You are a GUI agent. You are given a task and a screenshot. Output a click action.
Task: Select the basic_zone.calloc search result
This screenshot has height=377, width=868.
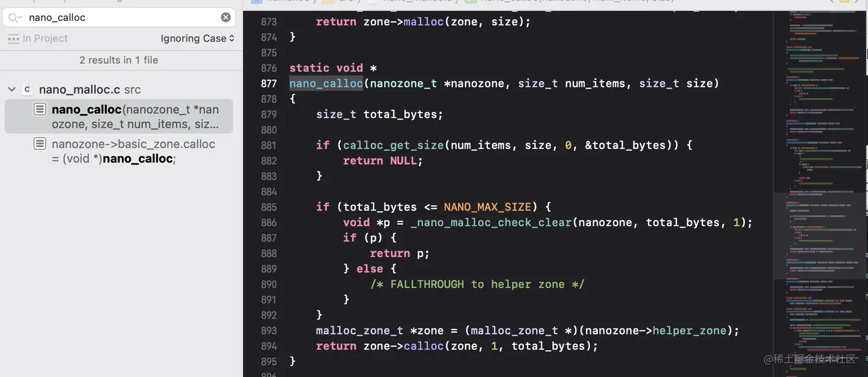click(x=132, y=151)
